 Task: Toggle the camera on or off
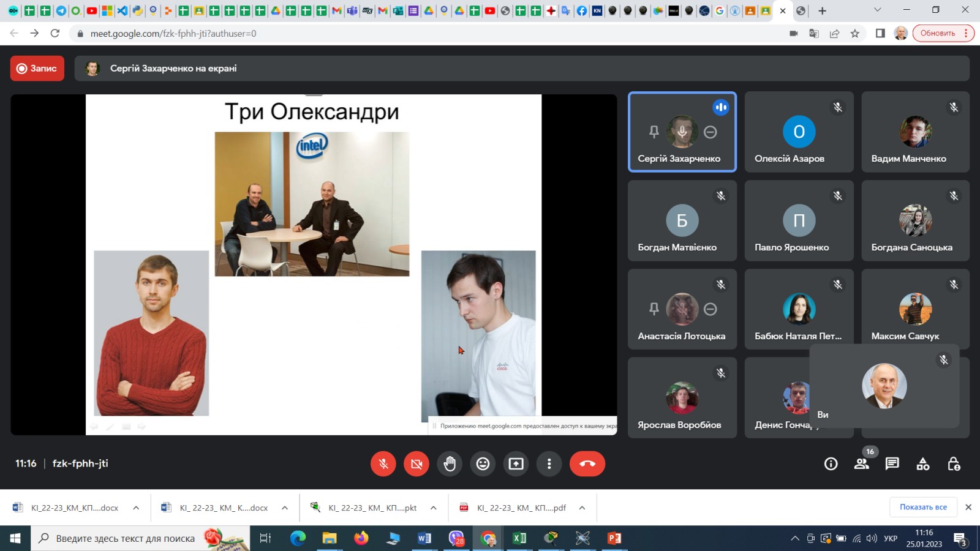point(417,463)
